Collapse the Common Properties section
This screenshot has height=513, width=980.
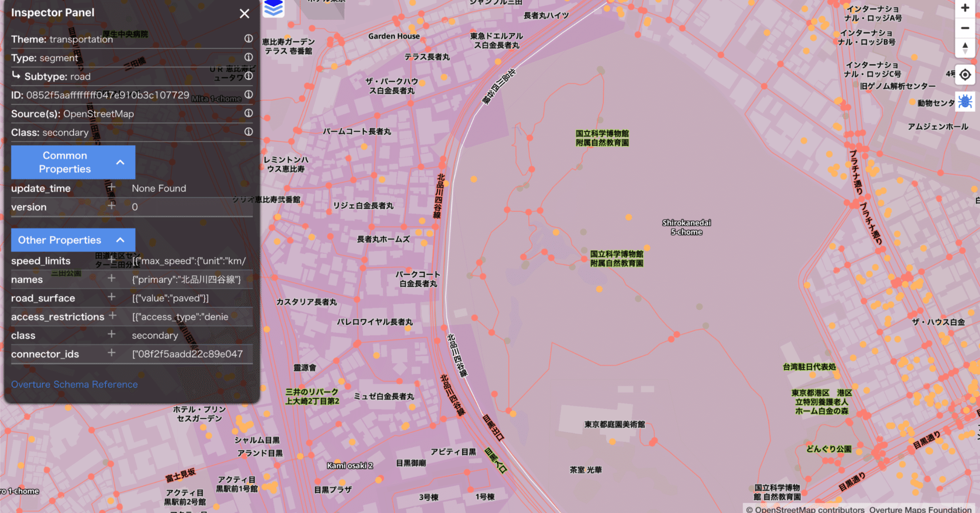click(x=120, y=162)
